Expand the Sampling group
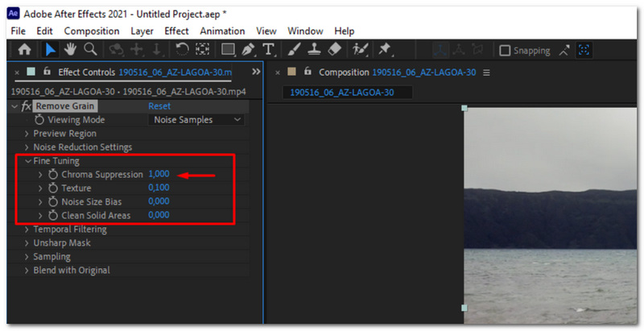644x331 pixels. 27,257
